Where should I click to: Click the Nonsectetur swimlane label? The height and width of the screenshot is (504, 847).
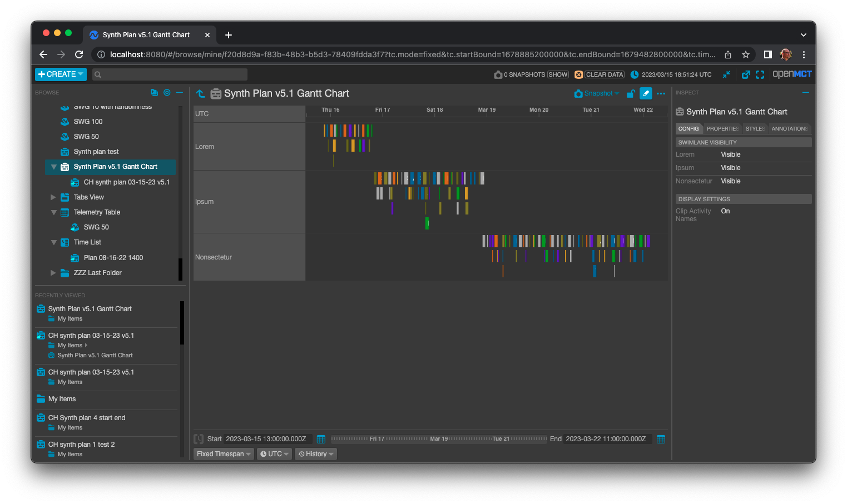tap(214, 257)
